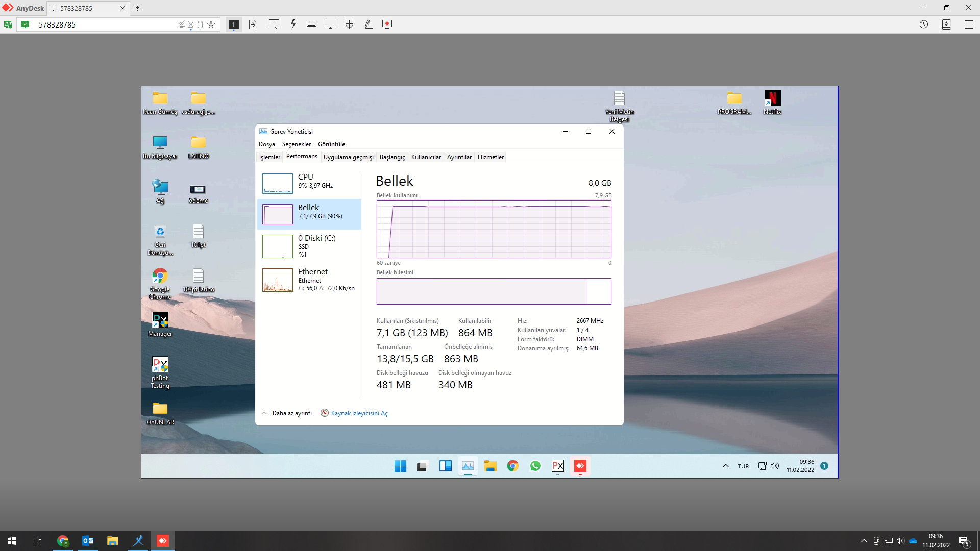Open the AnyDesk actions lightning menu

293,24
